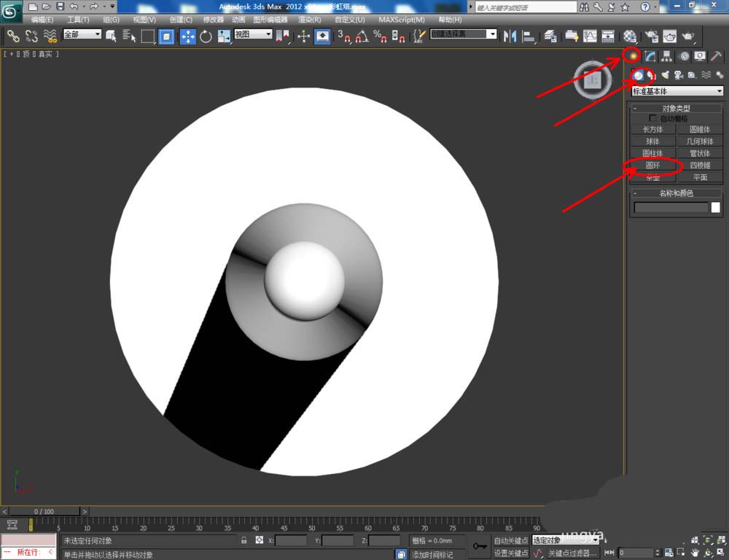
Task: Open the 全部 selection filter dropdown
Action: 82,34
